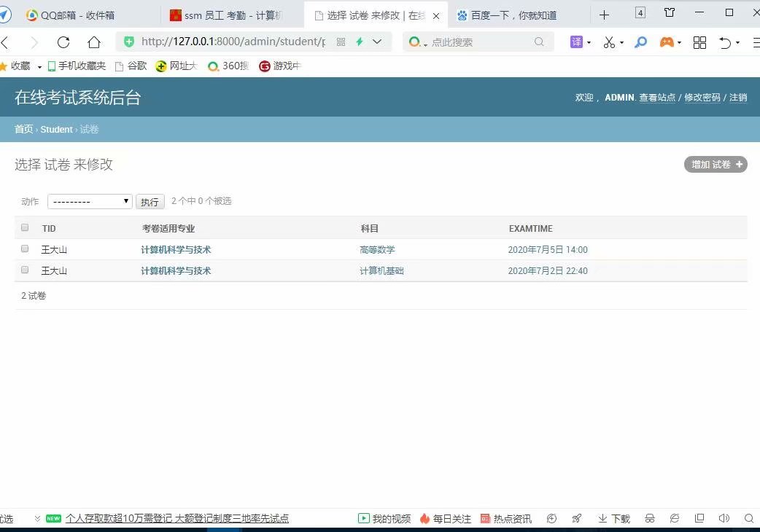Click the 点此搜索 search field
This screenshot has height=532, width=760.
480,42
